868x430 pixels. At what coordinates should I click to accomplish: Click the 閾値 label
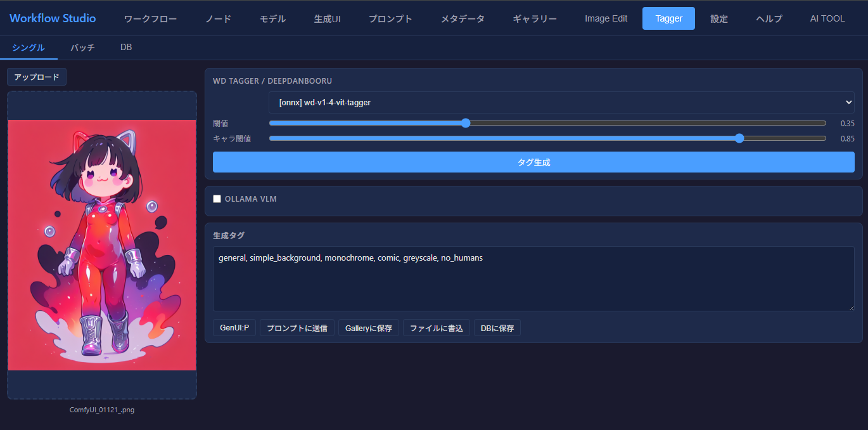click(x=220, y=124)
